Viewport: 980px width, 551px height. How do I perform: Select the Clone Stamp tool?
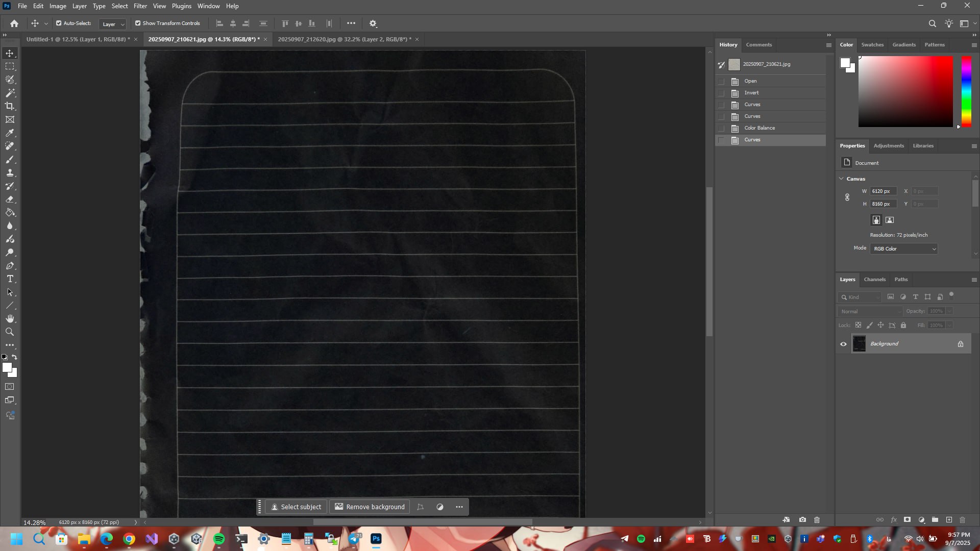(x=10, y=173)
